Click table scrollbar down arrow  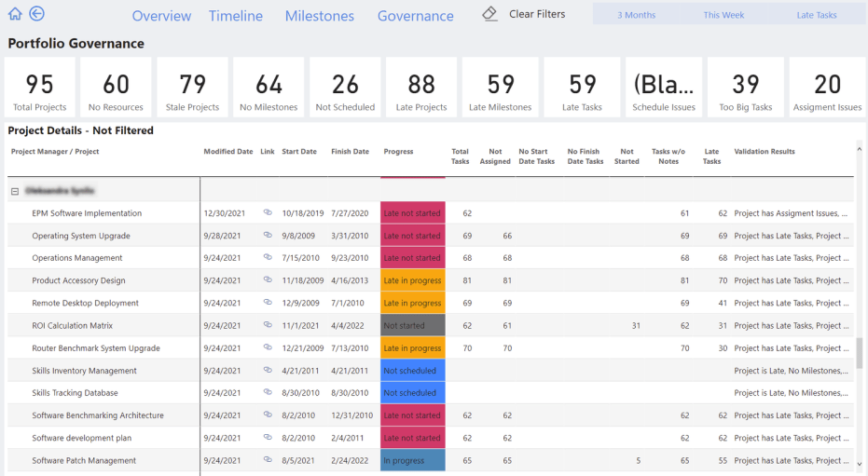pos(860,464)
